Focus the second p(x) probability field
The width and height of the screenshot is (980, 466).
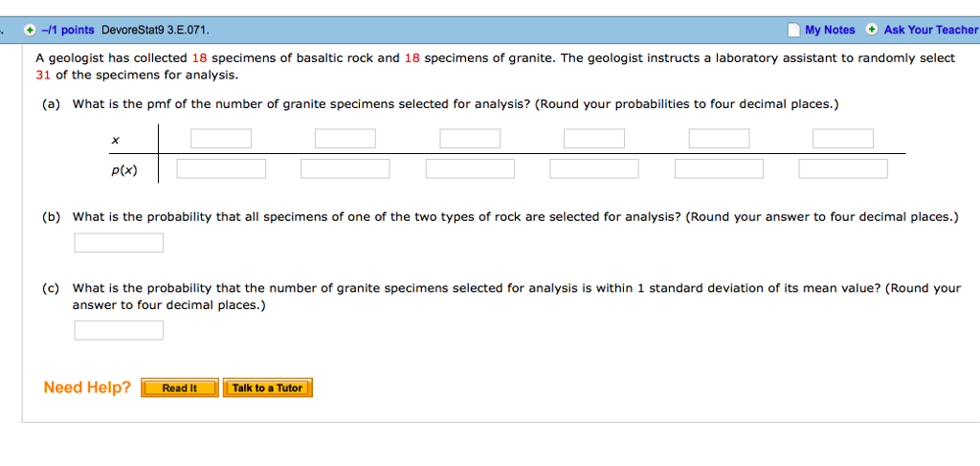click(345, 169)
